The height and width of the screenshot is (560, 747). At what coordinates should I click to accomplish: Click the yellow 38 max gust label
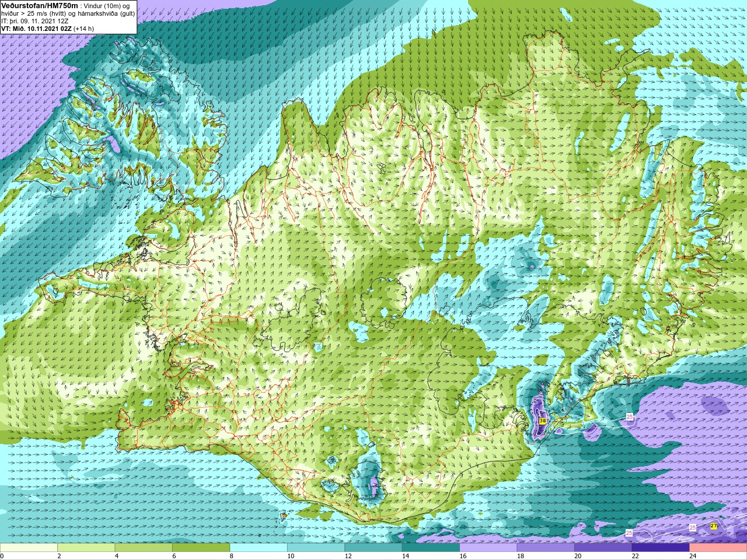542,421
